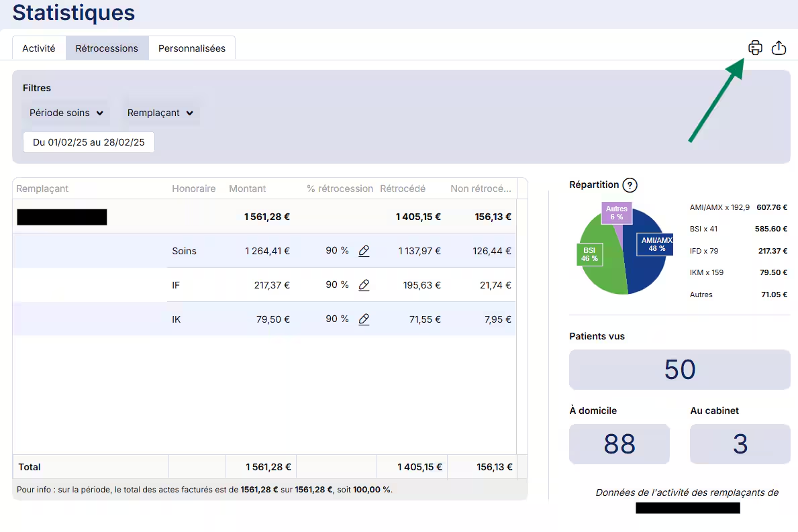Screen dimensions: 798x532
Task: Expand the Période soins filter
Action: point(66,113)
